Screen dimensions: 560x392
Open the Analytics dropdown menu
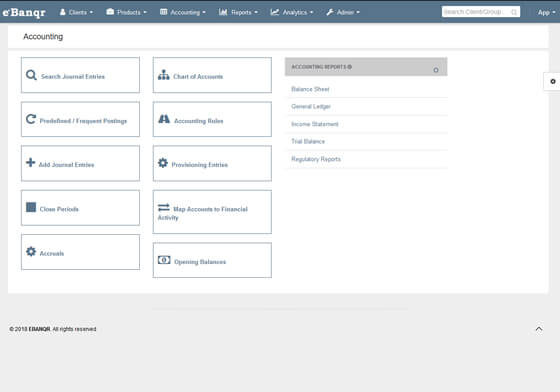[x=292, y=12]
